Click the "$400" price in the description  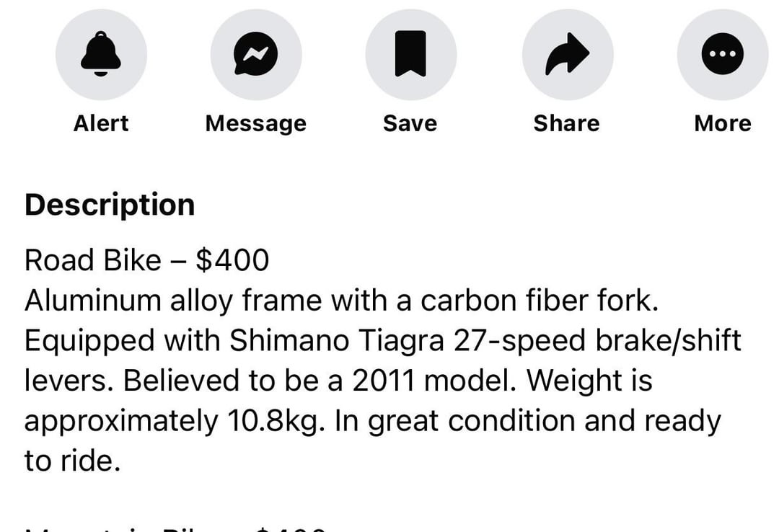pos(232,260)
